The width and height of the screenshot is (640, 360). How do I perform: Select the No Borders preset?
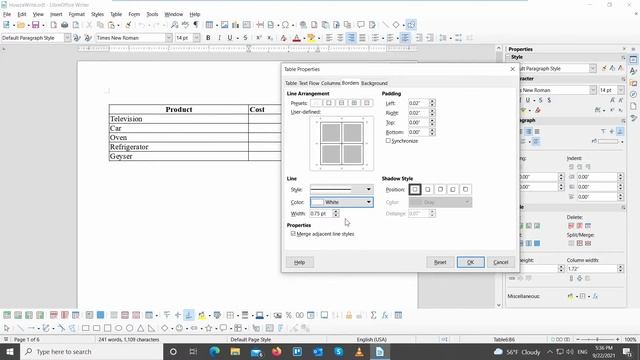pos(316,103)
